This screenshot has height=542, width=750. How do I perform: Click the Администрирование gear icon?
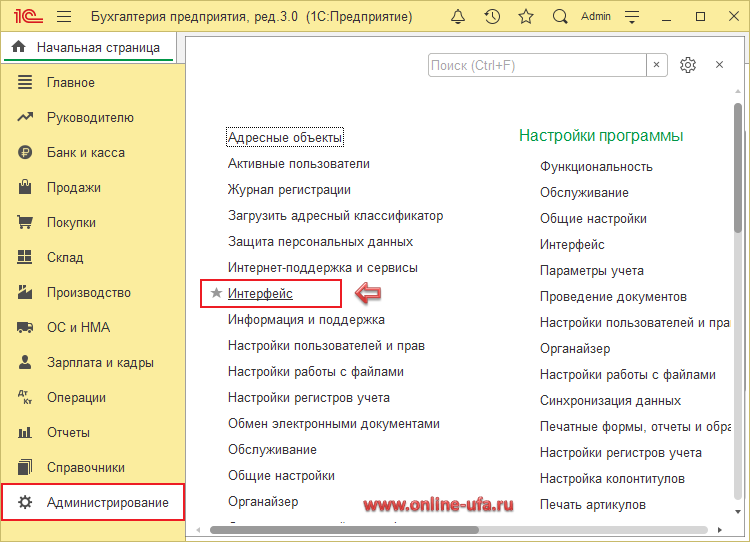pyautogui.click(x=25, y=502)
